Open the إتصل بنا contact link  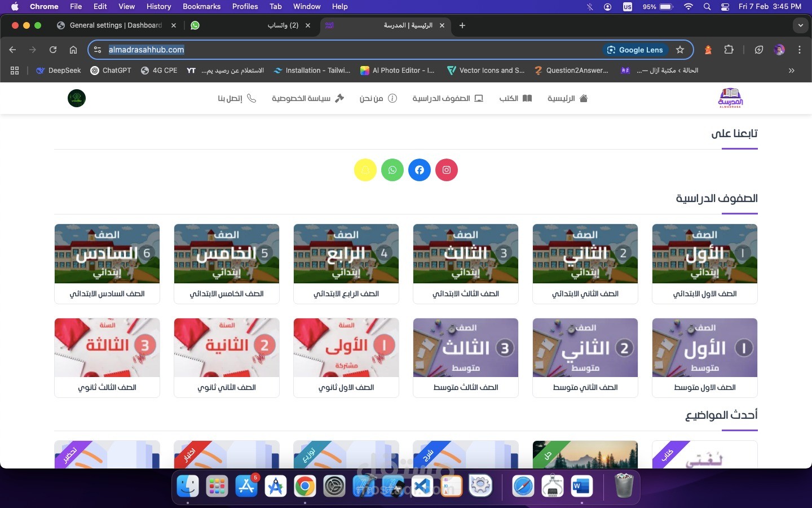click(x=237, y=98)
